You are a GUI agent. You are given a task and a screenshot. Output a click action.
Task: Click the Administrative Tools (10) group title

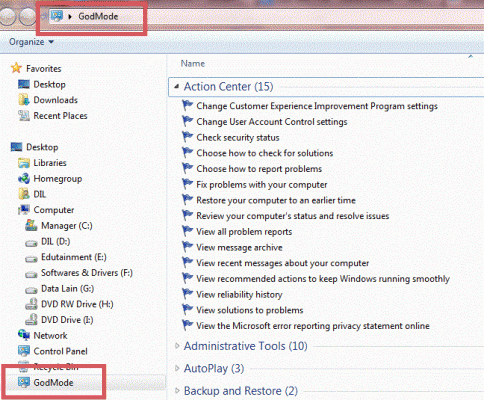click(x=246, y=346)
